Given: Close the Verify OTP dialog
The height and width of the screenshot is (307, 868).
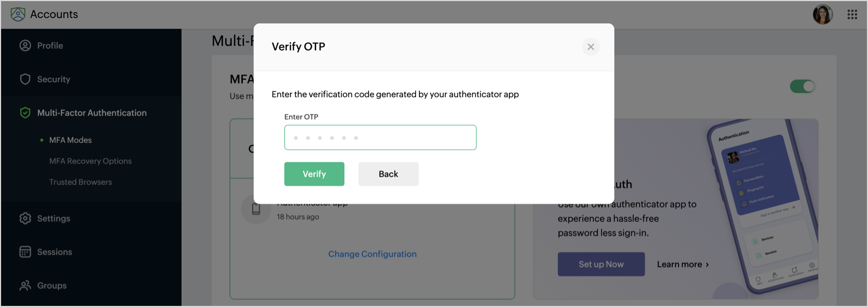Looking at the screenshot, I should pos(590,47).
